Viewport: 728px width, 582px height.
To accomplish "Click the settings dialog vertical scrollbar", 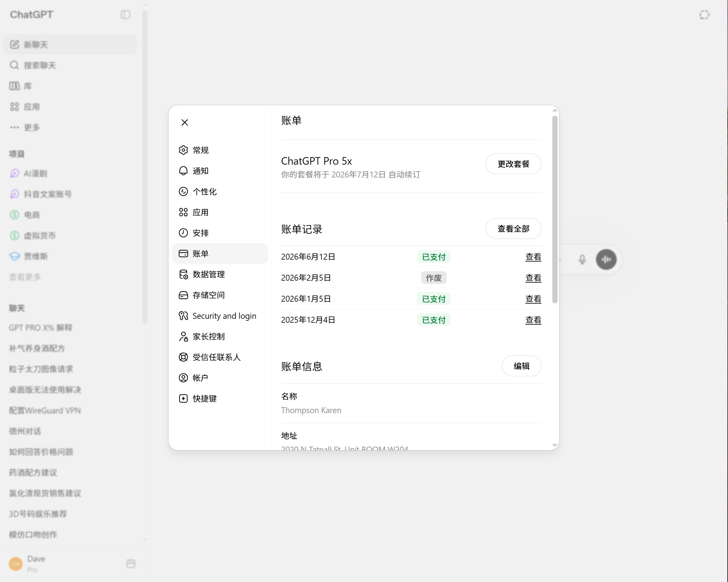I will point(554,210).
